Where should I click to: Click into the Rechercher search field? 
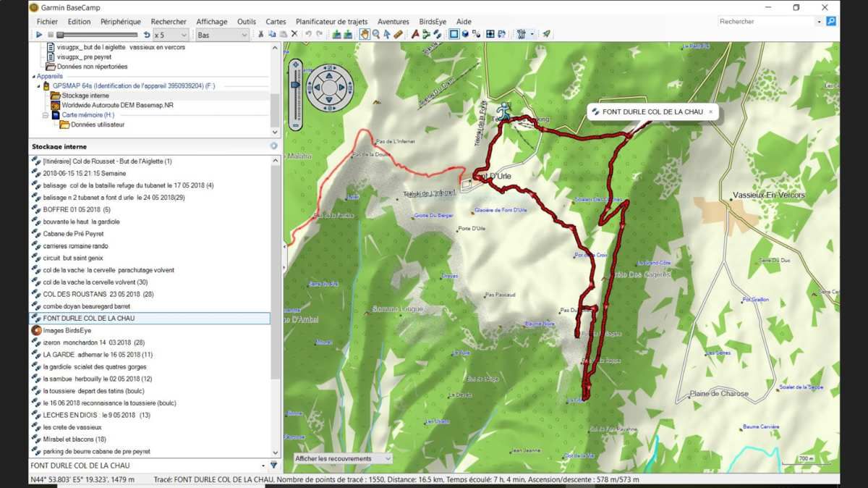(767, 22)
